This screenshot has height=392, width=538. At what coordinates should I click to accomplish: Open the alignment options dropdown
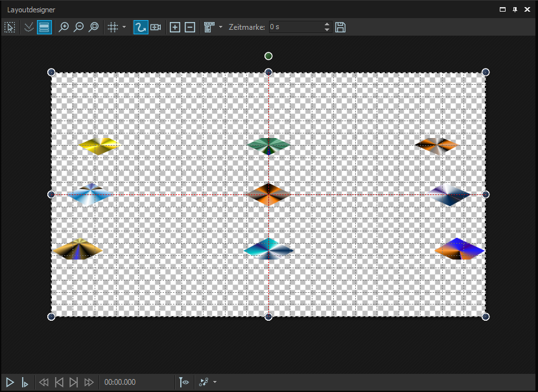click(x=220, y=27)
